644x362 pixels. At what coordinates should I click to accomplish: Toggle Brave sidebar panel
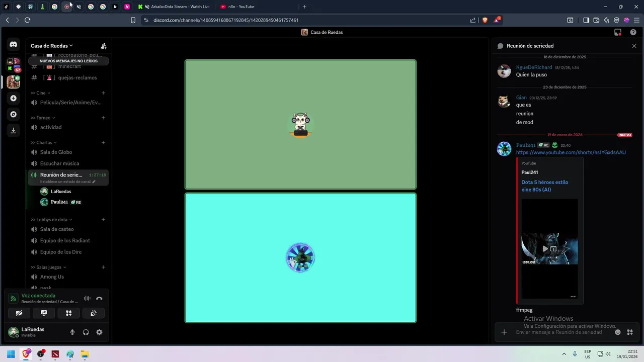(x=586, y=20)
